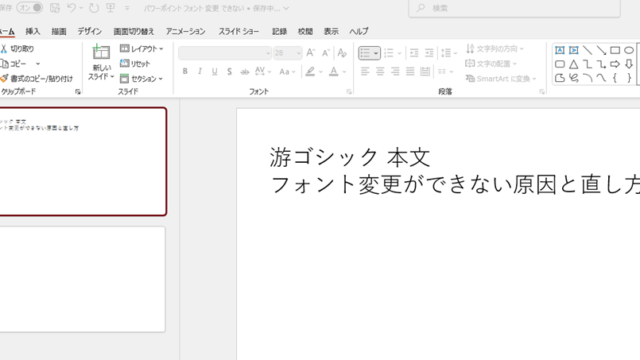The image size is (640, 360).
Task: Open the セクション dropdown
Action: tap(141, 79)
